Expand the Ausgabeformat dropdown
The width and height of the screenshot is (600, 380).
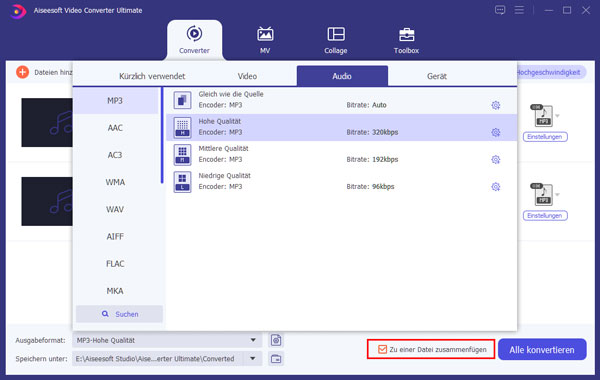pyautogui.click(x=253, y=340)
